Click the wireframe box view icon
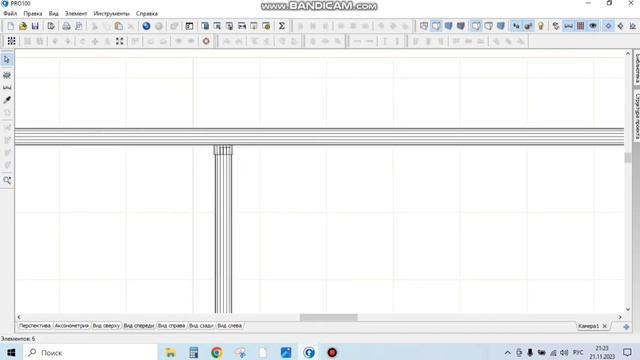The width and height of the screenshot is (640, 360). click(x=424, y=26)
